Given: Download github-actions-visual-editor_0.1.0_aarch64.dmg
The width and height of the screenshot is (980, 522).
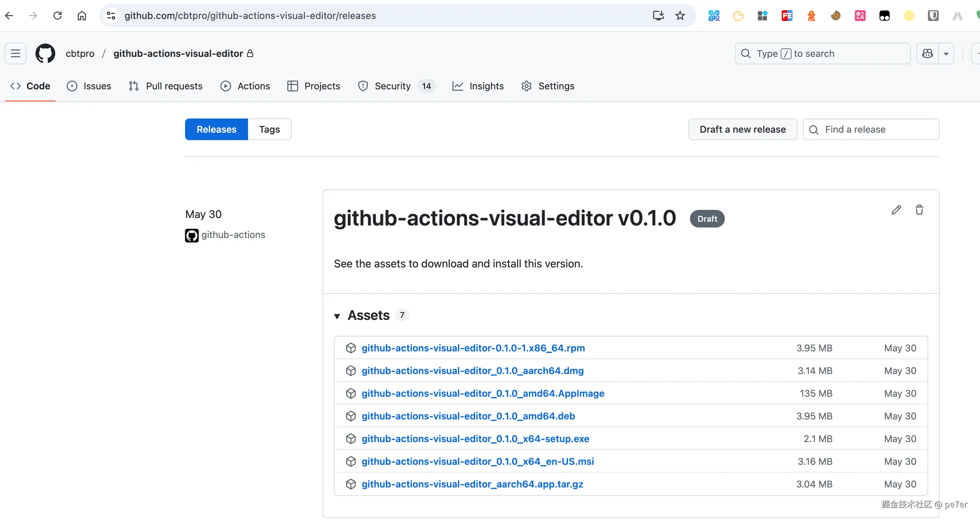Looking at the screenshot, I should 472,371.
